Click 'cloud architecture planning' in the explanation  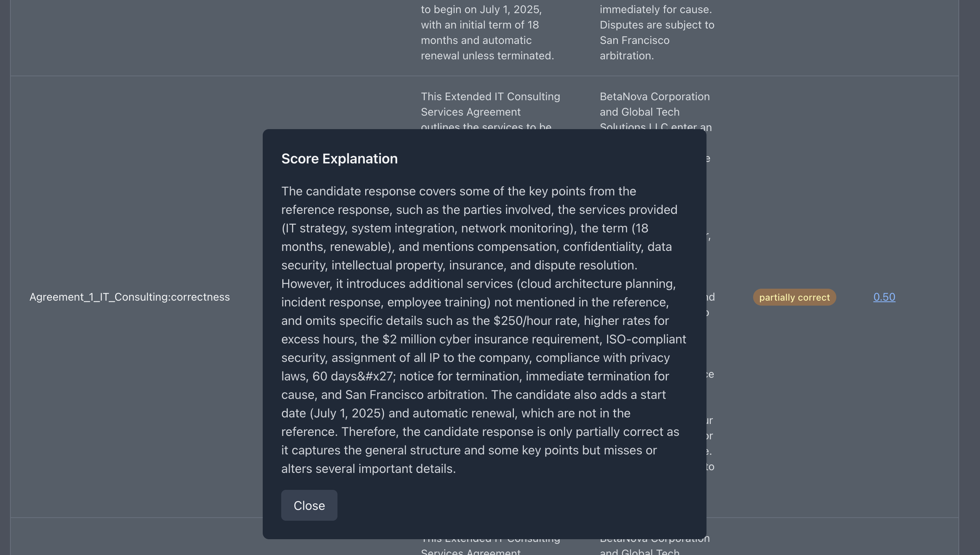tap(596, 284)
